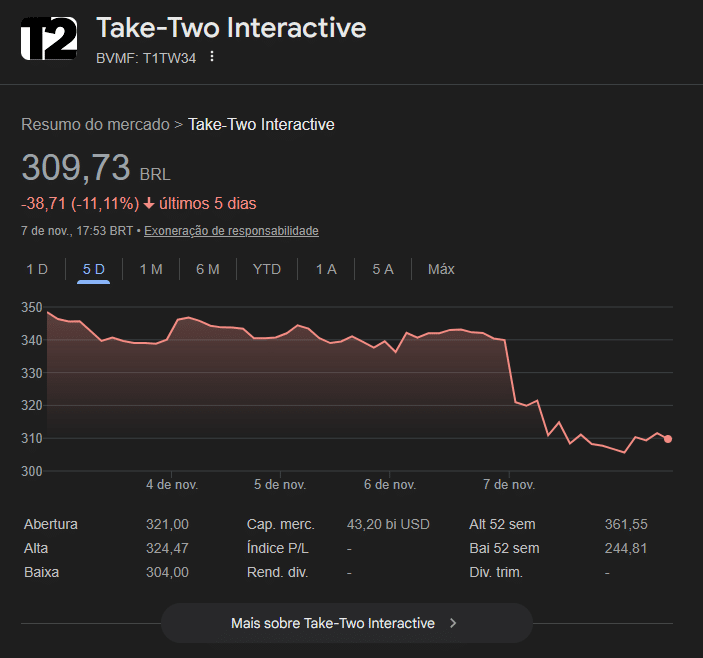This screenshot has height=658, width=703.
Task: Click the Take-Two T2 logo icon
Action: click(49, 39)
